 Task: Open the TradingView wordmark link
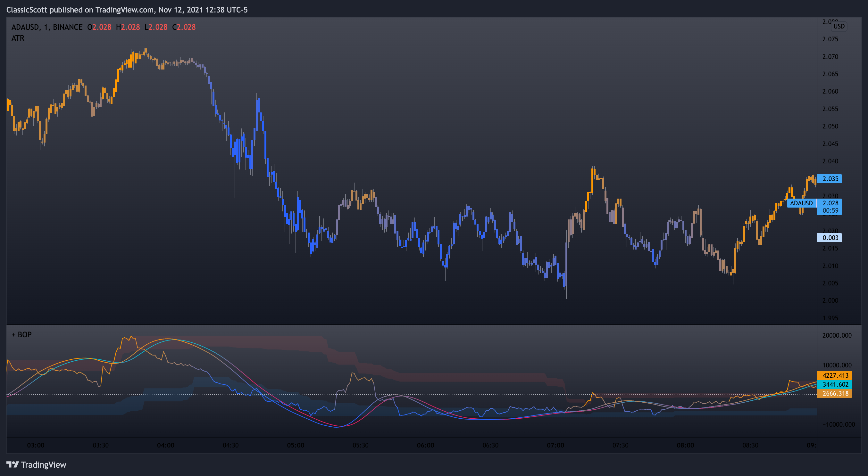click(44, 464)
